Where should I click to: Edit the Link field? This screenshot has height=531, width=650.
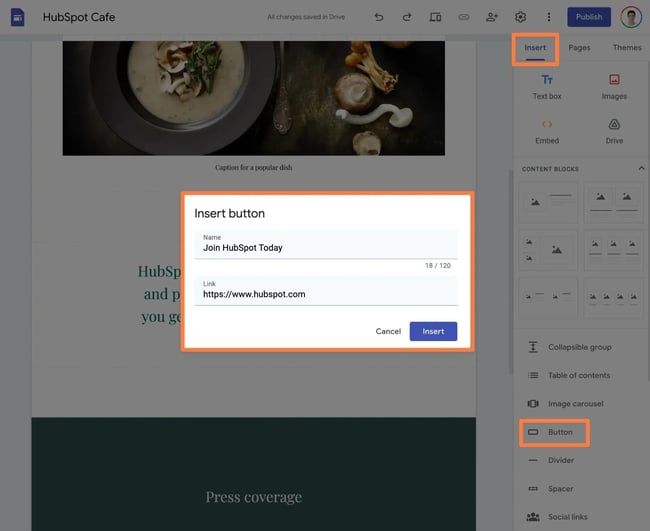(325, 291)
